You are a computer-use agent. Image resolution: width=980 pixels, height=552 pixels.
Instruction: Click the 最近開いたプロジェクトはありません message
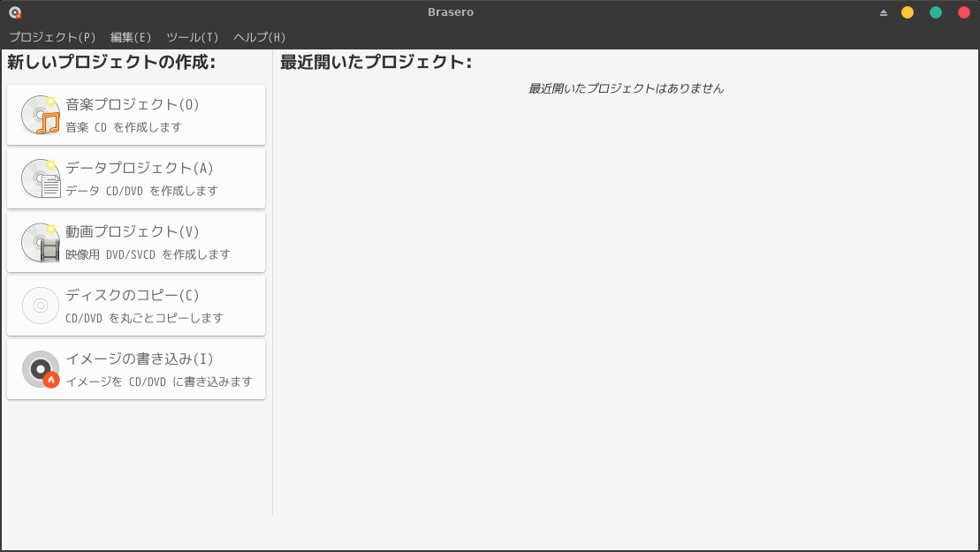tap(627, 88)
